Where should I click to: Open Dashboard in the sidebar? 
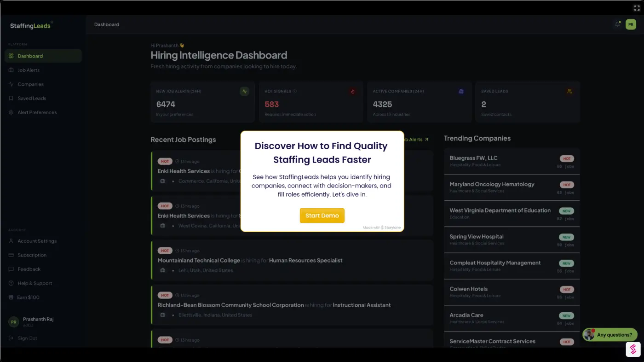[43, 56]
